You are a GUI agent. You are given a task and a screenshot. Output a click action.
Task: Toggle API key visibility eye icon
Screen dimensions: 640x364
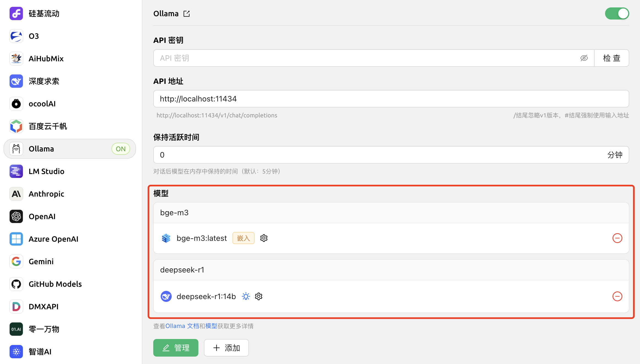coord(584,58)
